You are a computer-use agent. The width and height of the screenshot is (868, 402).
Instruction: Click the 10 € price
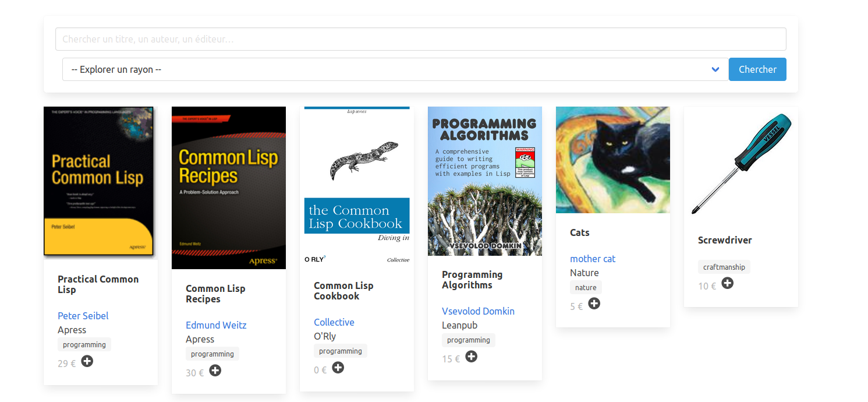(707, 286)
